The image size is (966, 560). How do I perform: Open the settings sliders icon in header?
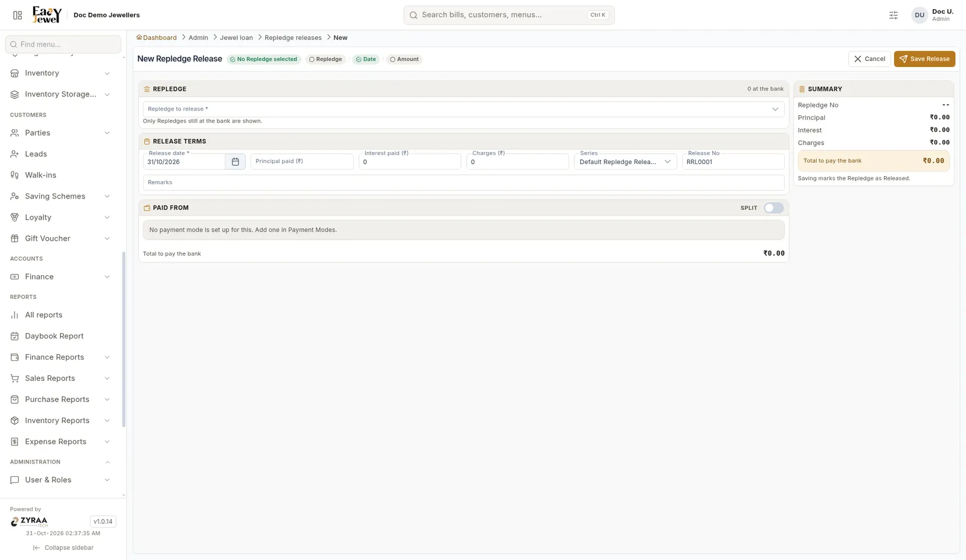point(894,15)
